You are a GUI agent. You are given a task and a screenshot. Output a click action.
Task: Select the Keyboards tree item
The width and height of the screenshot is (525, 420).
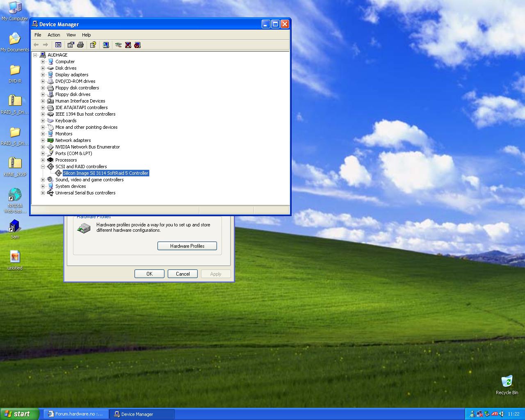coord(66,121)
